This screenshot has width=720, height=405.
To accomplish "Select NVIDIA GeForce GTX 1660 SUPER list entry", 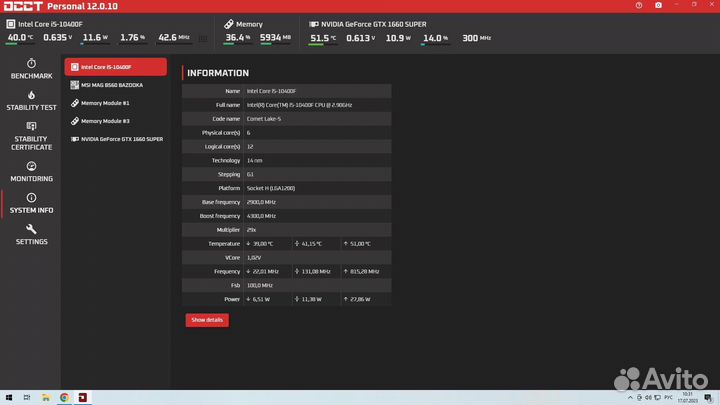I will click(116, 139).
